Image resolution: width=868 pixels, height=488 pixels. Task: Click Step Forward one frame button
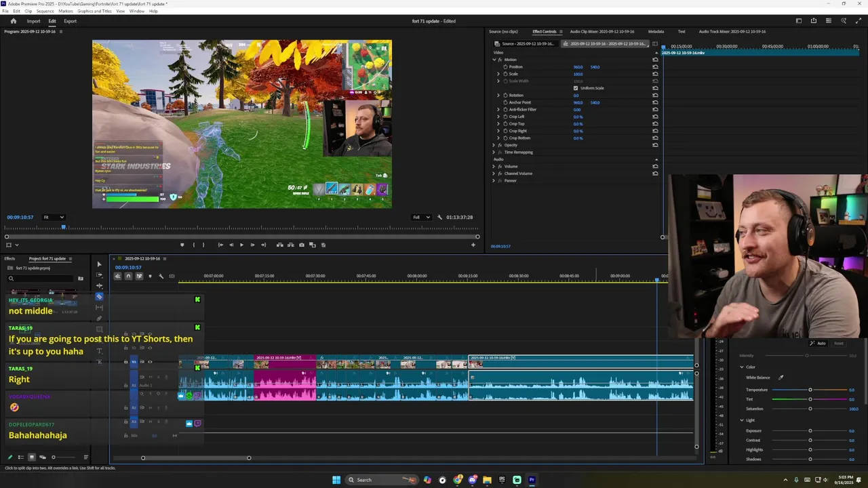[x=252, y=245]
